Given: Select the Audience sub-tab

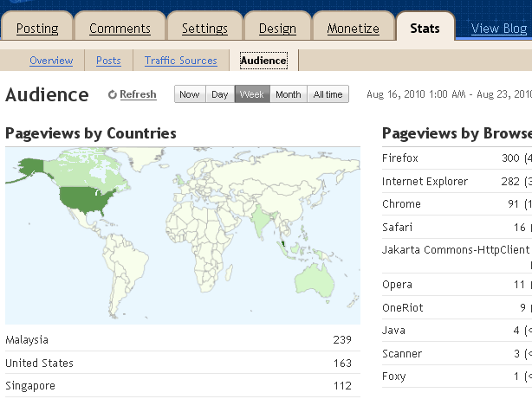Looking at the screenshot, I should tap(263, 61).
